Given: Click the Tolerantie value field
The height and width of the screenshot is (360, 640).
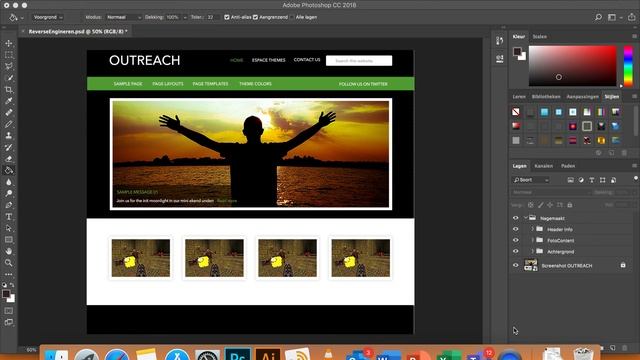Looking at the screenshot, I should [x=213, y=17].
